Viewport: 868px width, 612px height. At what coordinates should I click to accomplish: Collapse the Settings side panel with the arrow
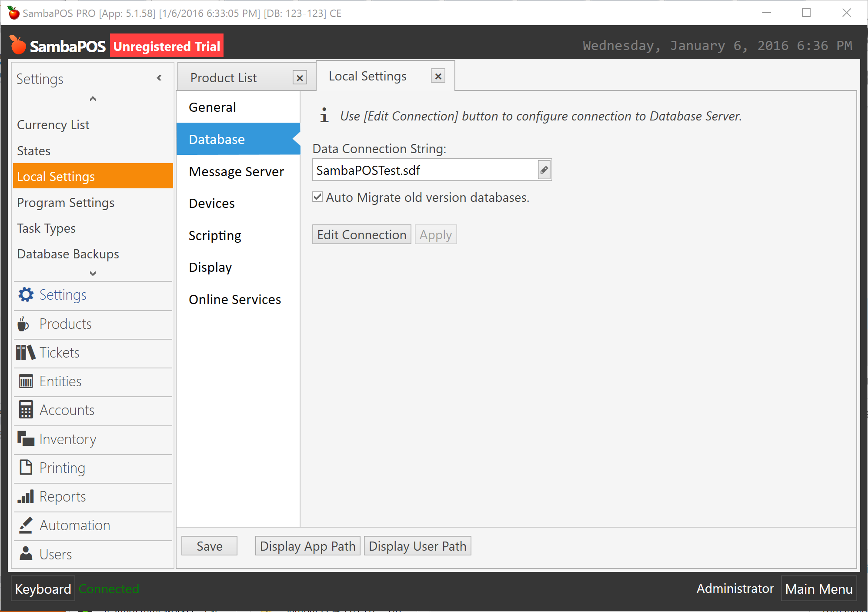(159, 78)
